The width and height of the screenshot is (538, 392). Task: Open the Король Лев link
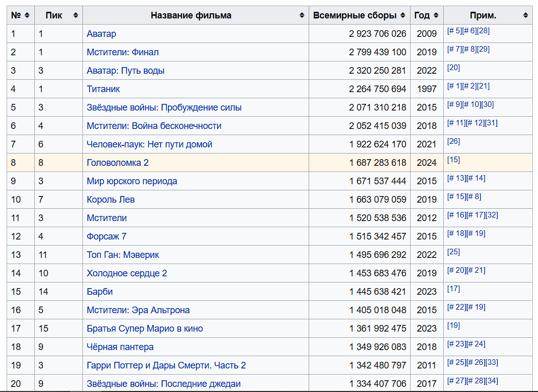pyautogui.click(x=111, y=200)
